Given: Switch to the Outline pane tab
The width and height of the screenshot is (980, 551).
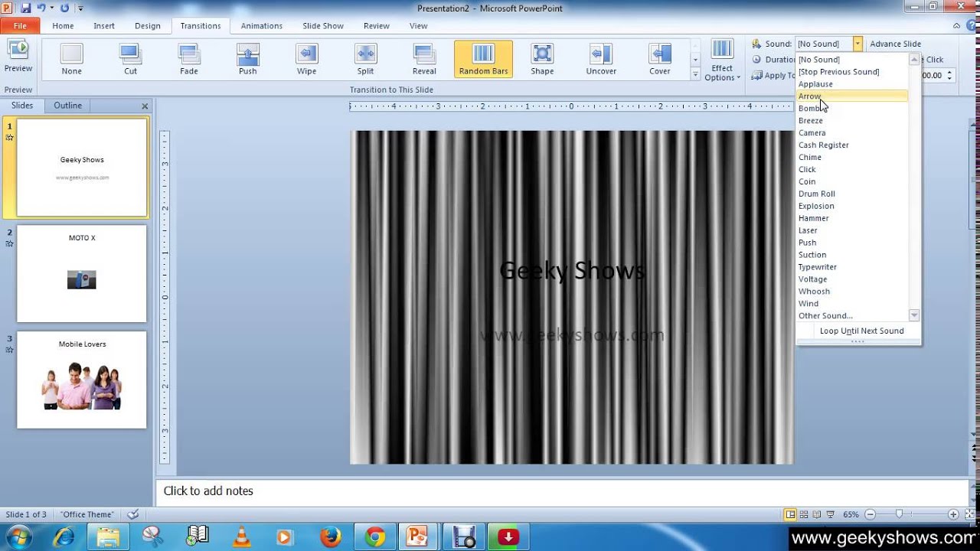Looking at the screenshot, I should point(67,106).
